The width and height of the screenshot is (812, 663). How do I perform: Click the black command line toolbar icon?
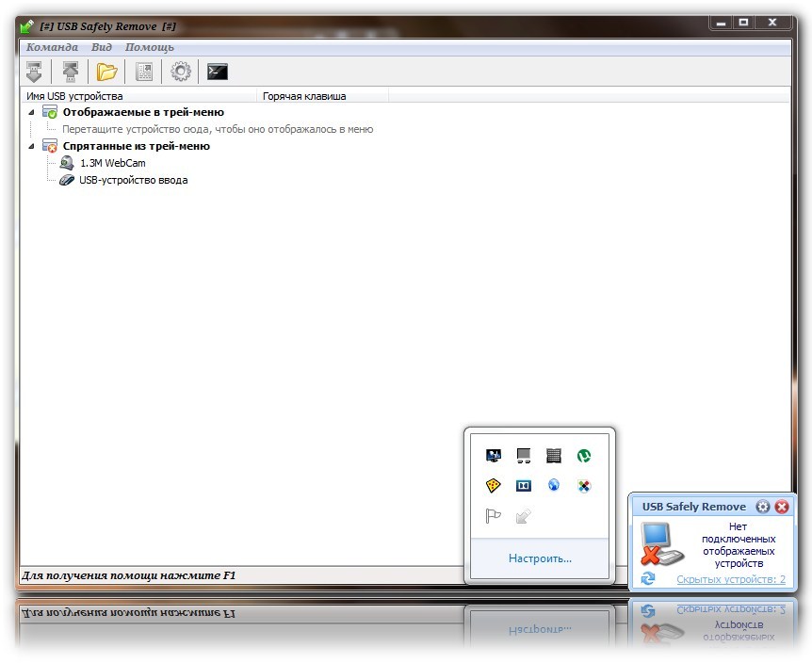pos(218,72)
